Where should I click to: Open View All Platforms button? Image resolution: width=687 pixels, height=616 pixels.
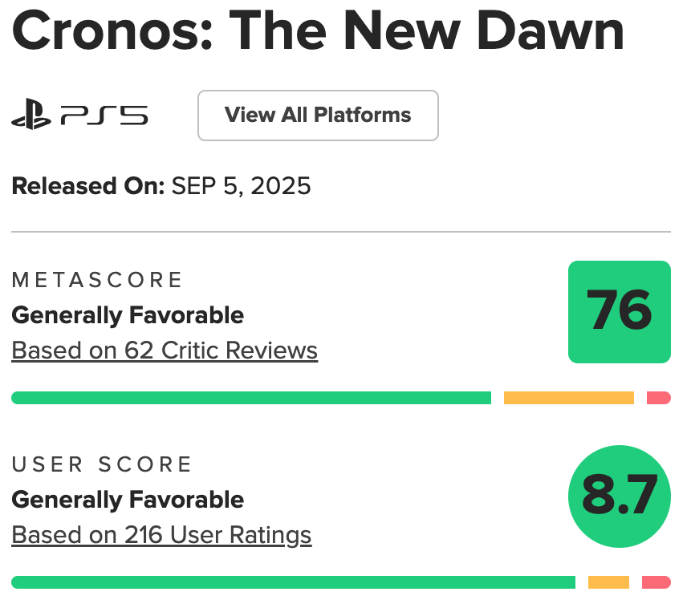pos(318,115)
